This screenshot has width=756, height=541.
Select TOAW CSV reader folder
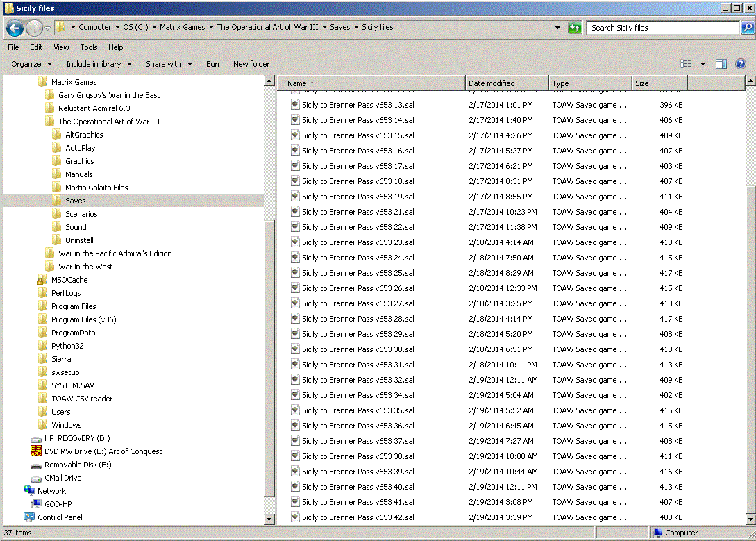coord(82,399)
